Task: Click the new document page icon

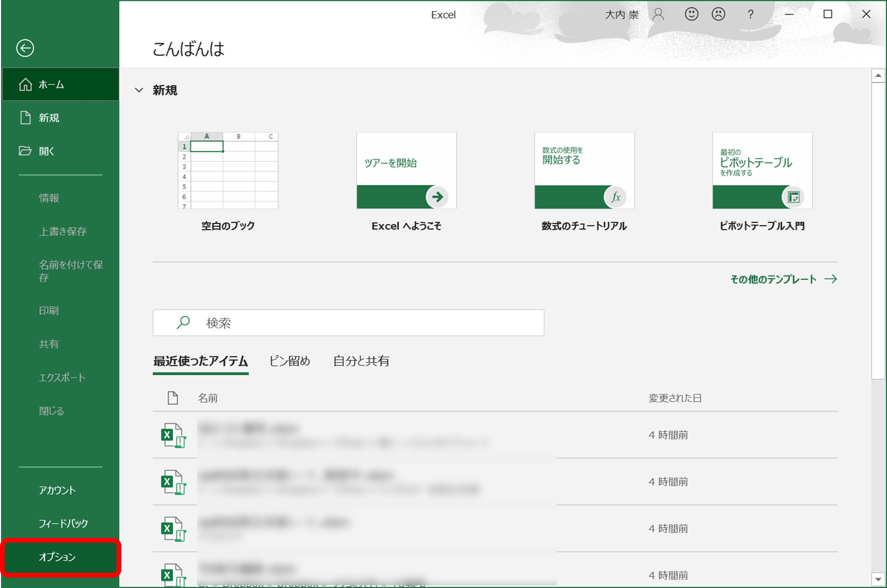Action: point(25,118)
